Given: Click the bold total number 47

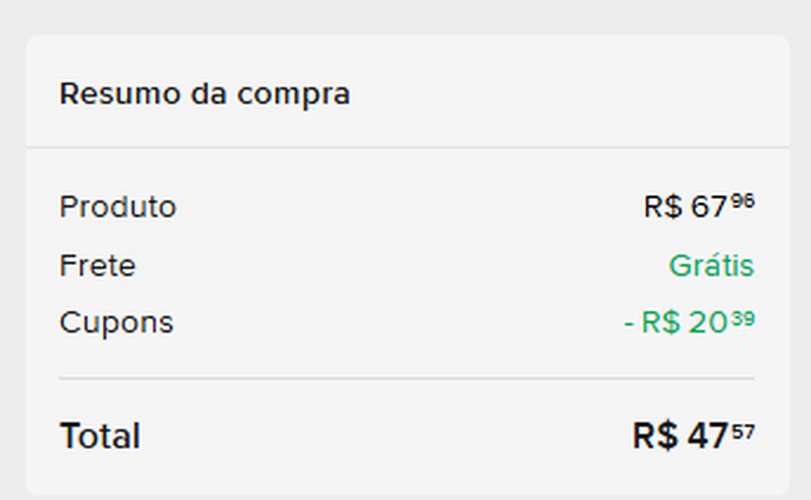Looking at the screenshot, I should click(706, 436).
